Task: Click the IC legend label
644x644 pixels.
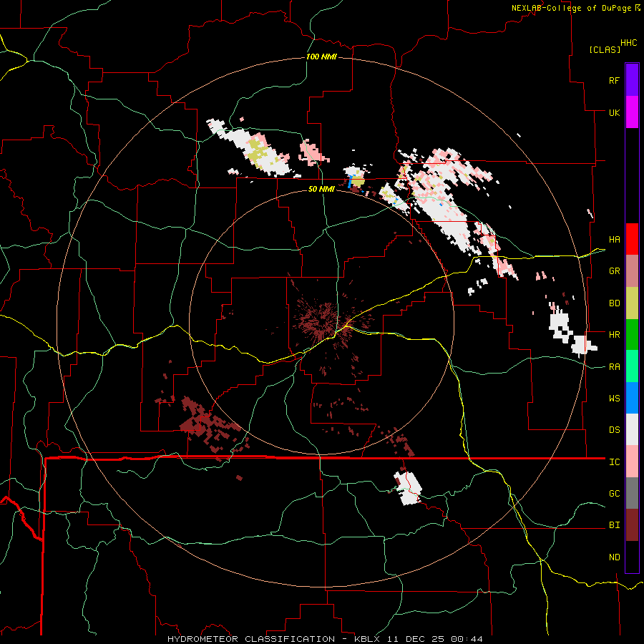Action: point(615,462)
